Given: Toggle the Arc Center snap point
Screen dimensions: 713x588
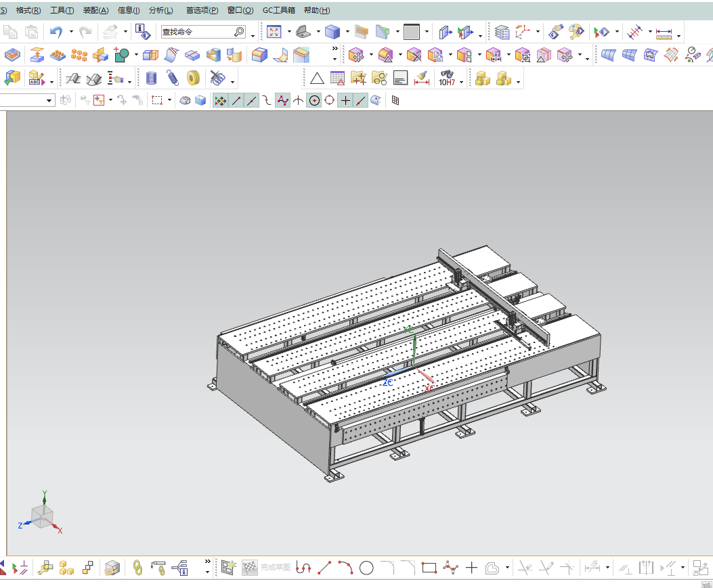Looking at the screenshot, I should pyautogui.click(x=314, y=100).
